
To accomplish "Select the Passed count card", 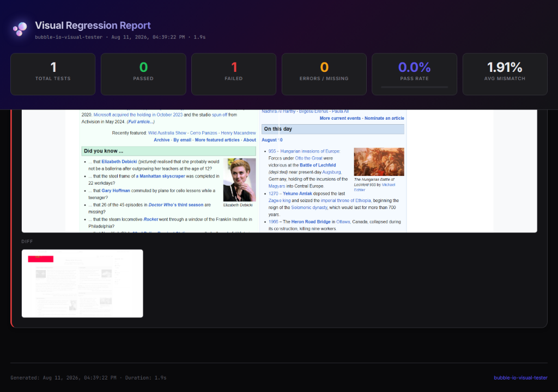I will pyautogui.click(x=143, y=74).
